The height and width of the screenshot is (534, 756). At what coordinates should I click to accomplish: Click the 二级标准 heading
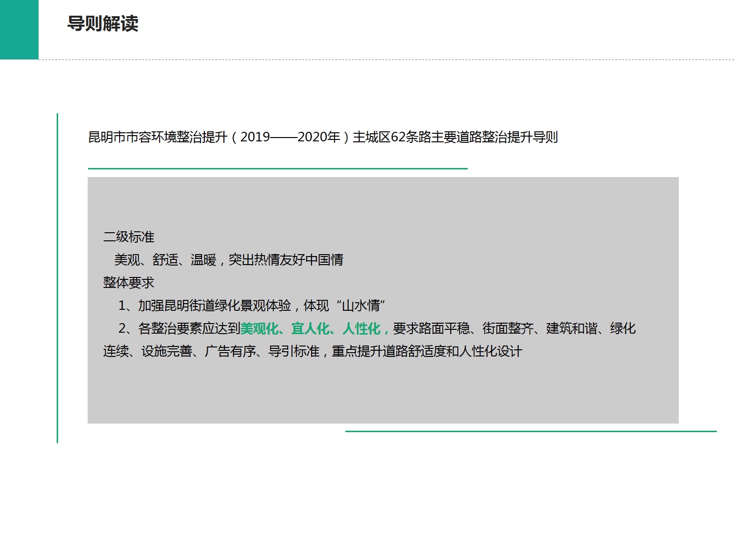(x=129, y=237)
